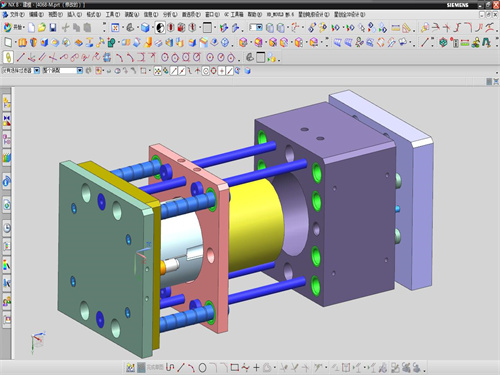Select the Rectangle tool in the bottom sketch toolbar

(235, 368)
